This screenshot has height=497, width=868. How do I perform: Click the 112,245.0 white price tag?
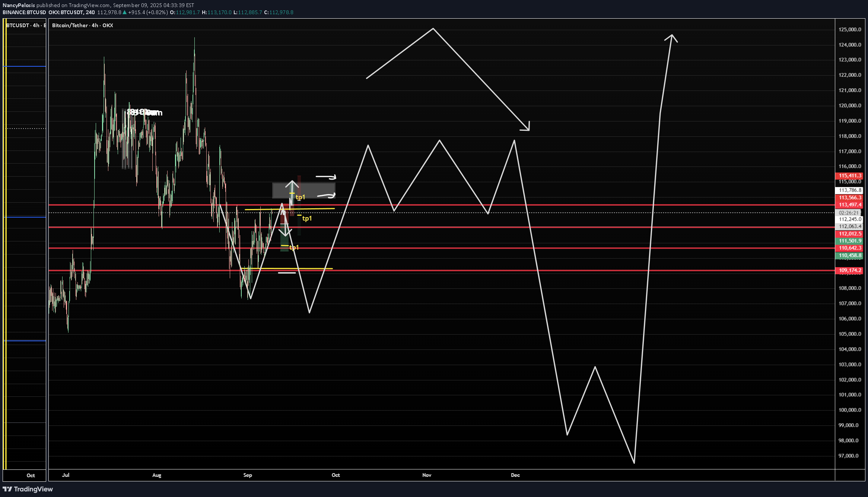[x=849, y=219]
